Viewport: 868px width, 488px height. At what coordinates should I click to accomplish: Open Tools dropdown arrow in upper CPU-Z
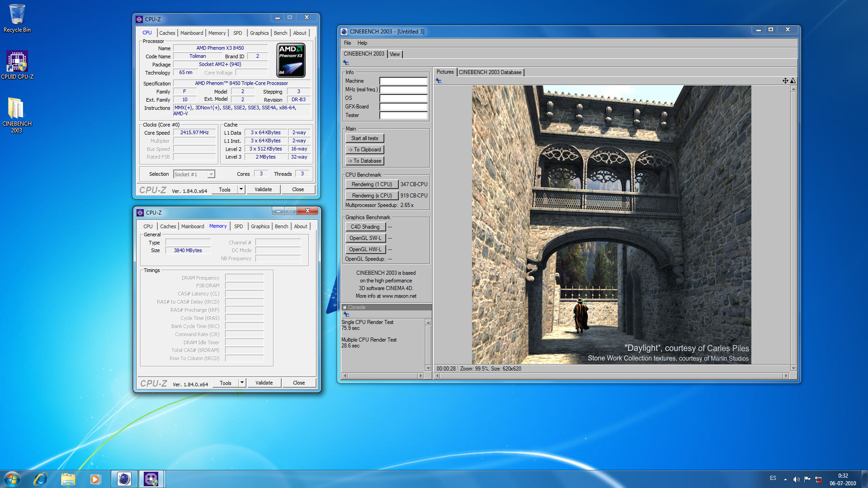241,189
